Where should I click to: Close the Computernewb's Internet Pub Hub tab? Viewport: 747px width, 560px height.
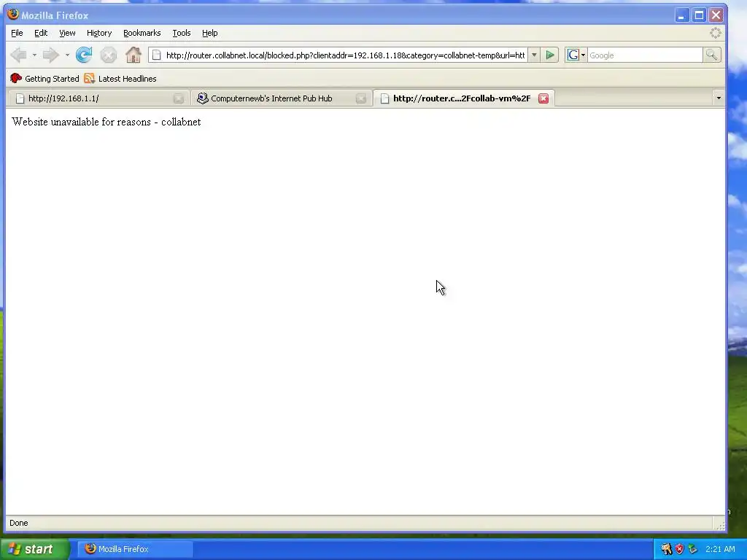pyautogui.click(x=361, y=98)
